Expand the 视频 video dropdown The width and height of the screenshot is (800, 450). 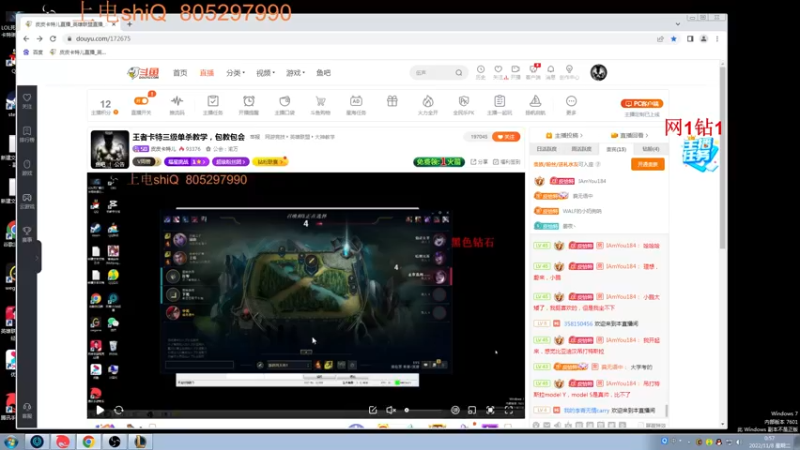click(x=265, y=73)
